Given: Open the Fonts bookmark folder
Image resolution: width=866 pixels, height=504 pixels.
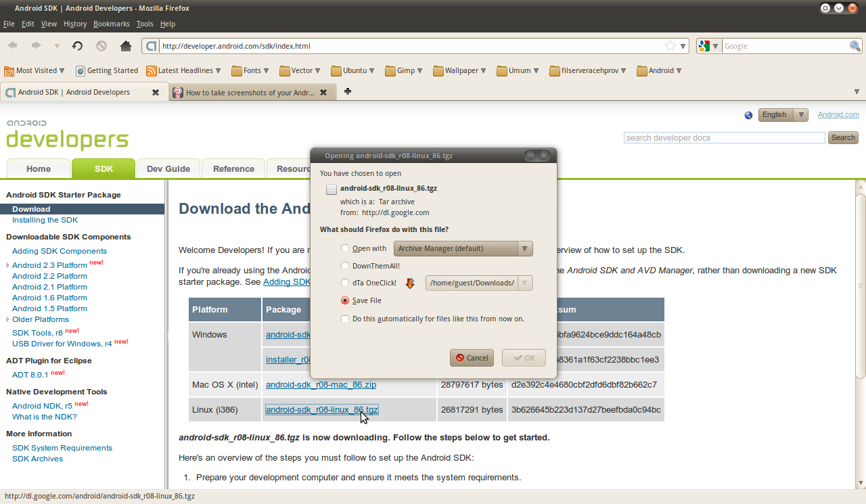Looking at the screenshot, I should (250, 70).
